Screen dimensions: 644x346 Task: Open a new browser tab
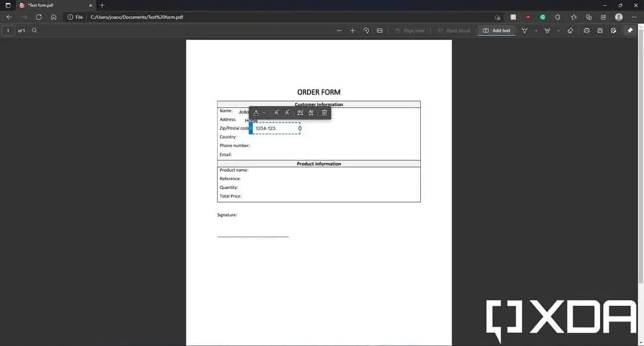pyautogui.click(x=102, y=5)
